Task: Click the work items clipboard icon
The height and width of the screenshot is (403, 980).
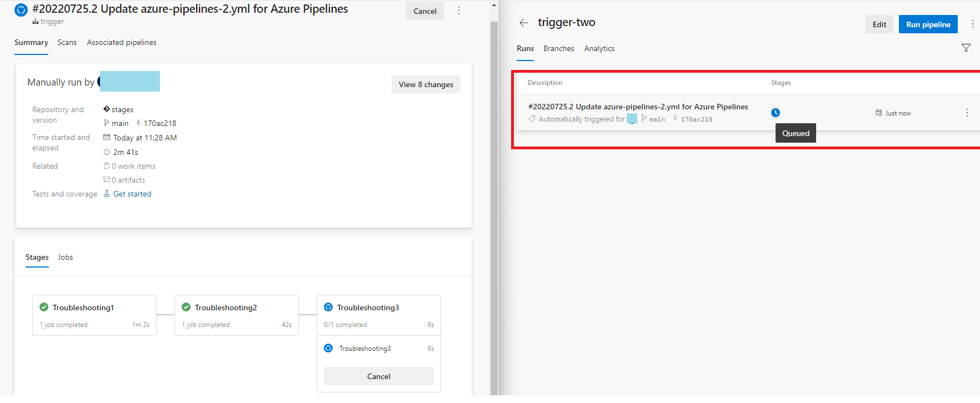Action: [107, 166]
